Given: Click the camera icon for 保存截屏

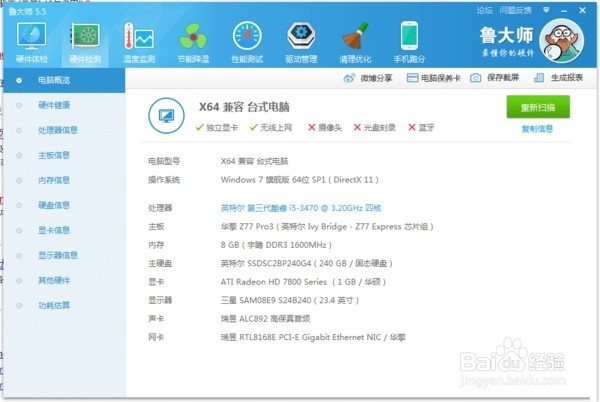Looking at the screenshot, I should tap(475, 78).
